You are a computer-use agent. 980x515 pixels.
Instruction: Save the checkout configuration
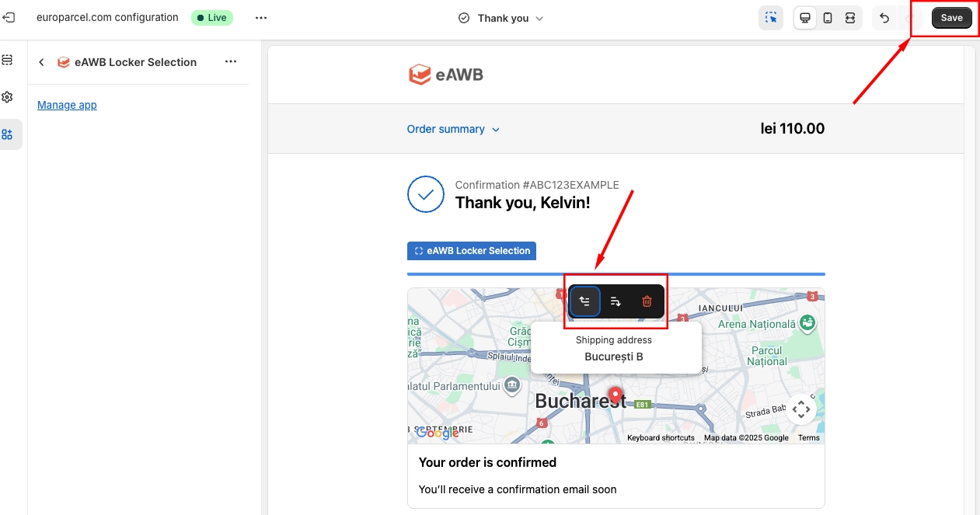[952, 18]
